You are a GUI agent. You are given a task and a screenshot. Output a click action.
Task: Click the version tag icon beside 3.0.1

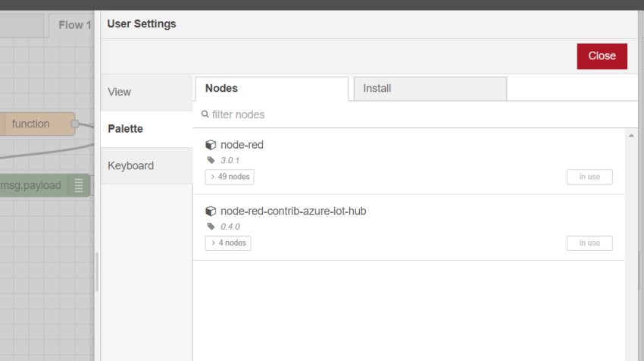pyautogui.click(x=211, y=161)
